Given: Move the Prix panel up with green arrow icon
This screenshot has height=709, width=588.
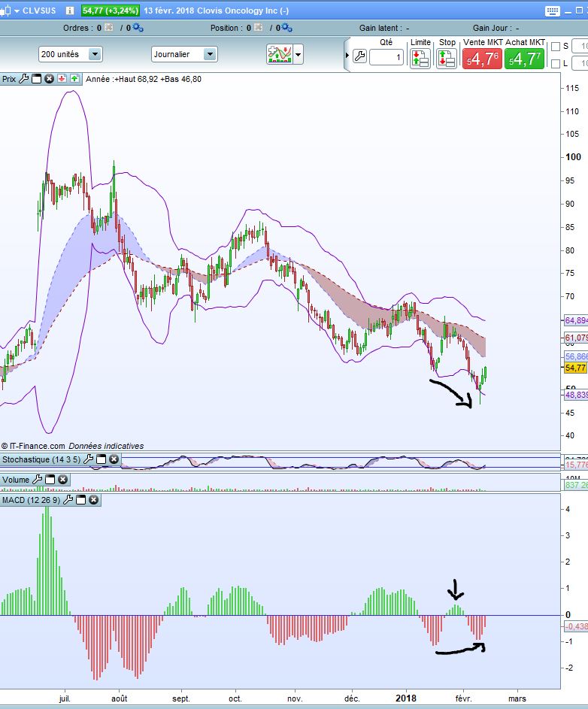Looking at the screenshot, I should click(x=74, y=79).
